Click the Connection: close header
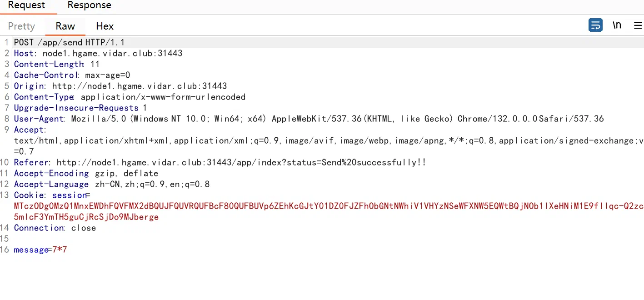This screenshot has width=644, height=300. [x=55, y=228]
